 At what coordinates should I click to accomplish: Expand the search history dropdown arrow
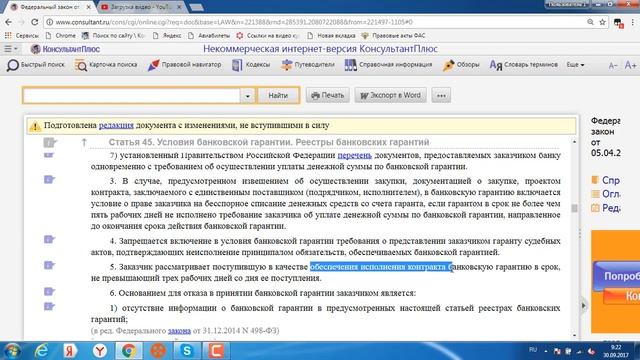[x=247, y=96]
